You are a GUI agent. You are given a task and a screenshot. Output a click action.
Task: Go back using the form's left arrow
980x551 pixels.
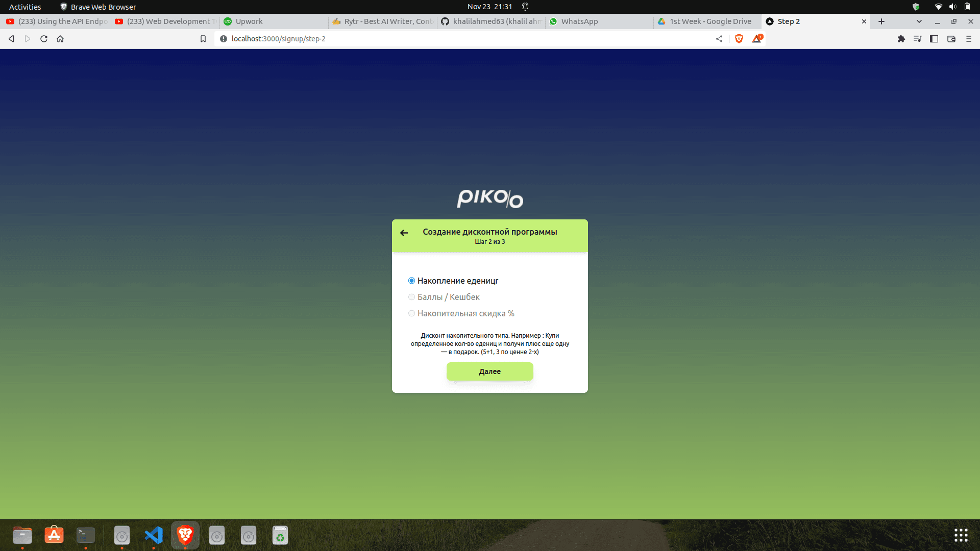click(x=404, y=233)
